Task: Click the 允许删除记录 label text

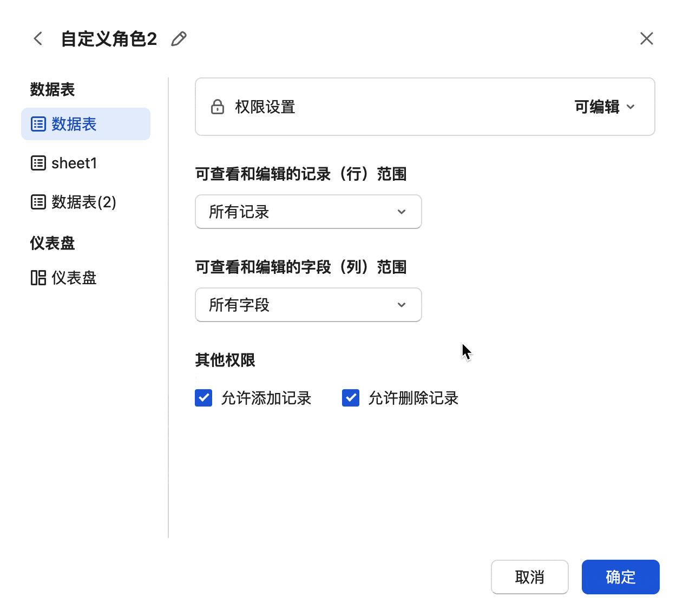Action: click(413, 398)
